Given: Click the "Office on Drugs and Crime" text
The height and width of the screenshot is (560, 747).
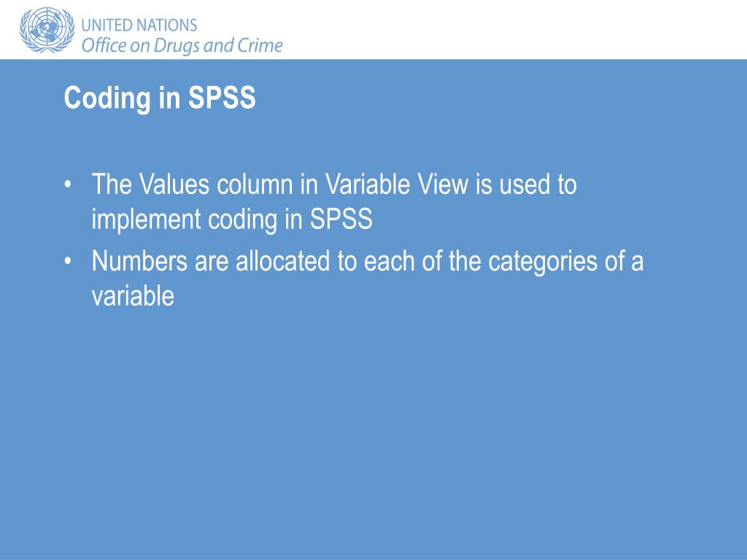Looking at the screenshot, I should pyautogui.click(x=182, y=46).
